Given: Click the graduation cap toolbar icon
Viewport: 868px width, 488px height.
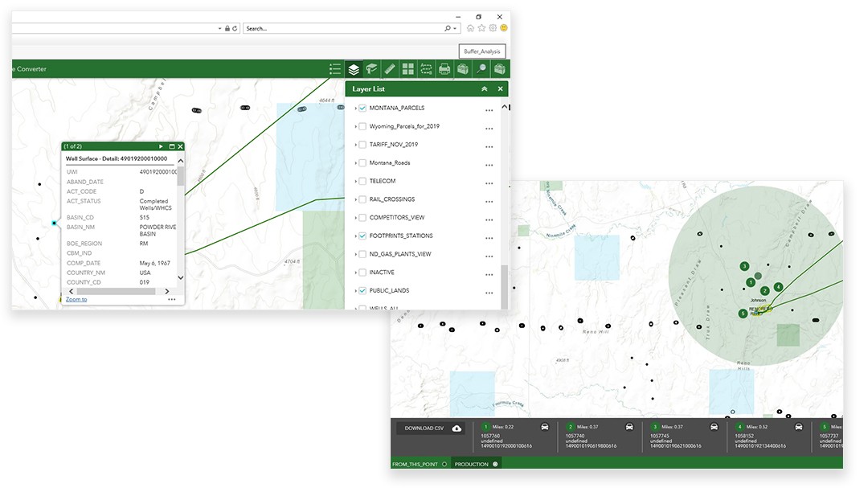Looking at the screenshot, I should click(x=371, y=68).
